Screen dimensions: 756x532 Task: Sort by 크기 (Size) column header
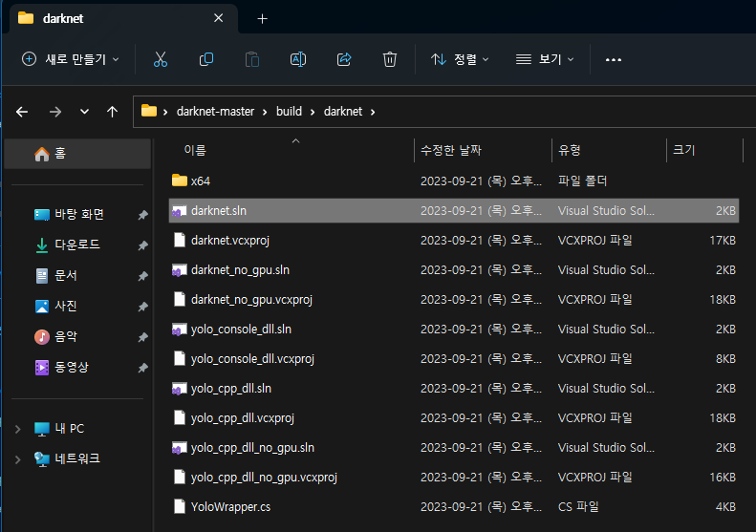(684, 150)
